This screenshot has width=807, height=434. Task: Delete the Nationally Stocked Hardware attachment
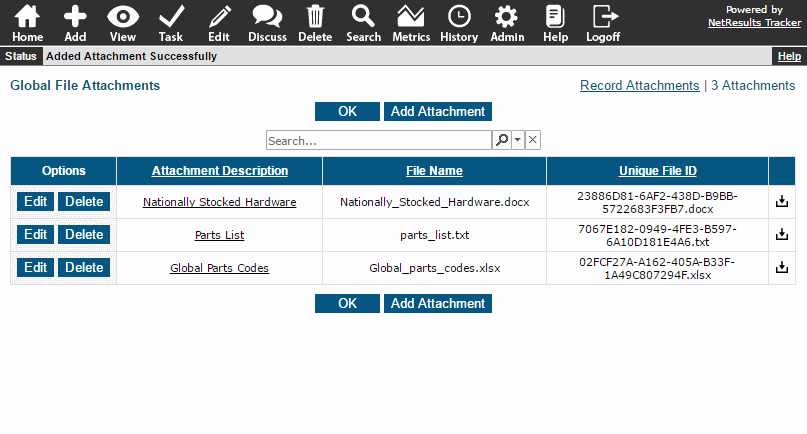click(x=84, y=201)
